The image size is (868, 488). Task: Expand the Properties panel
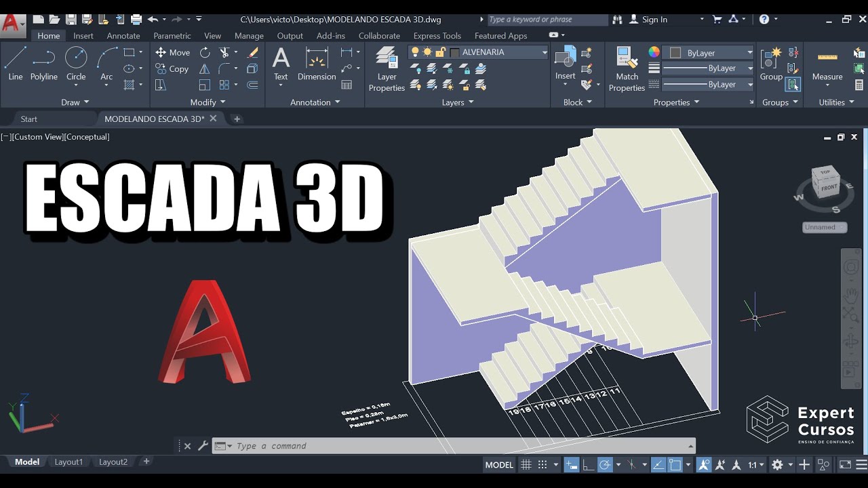pyautogui.click(x=676, y=102)
